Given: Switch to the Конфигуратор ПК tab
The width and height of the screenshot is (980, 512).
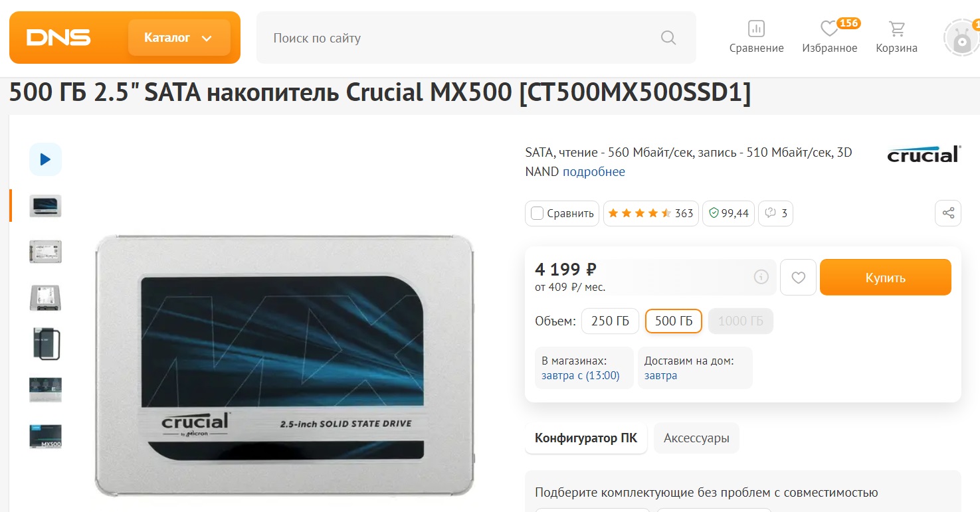Looking at the screenshot, I should click(586, 438).
